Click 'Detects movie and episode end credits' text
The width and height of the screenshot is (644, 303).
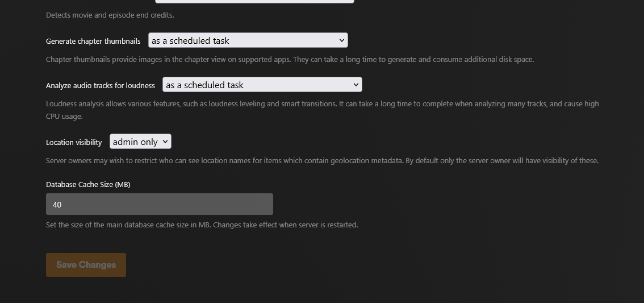(x=110, y=15)
